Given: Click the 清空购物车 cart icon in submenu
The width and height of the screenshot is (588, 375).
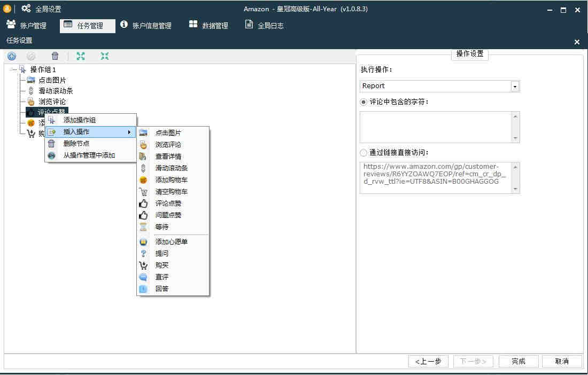Looking at the screenshot, I should coord(143,192).
